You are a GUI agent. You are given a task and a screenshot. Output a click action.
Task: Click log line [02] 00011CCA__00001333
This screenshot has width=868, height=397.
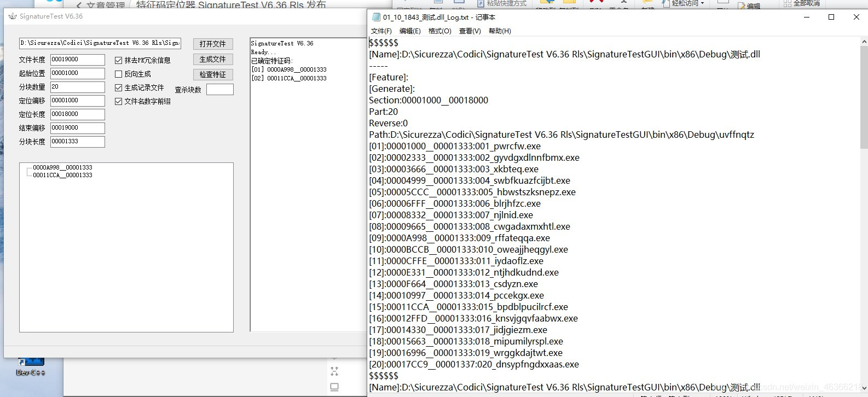tap(289, 78)
